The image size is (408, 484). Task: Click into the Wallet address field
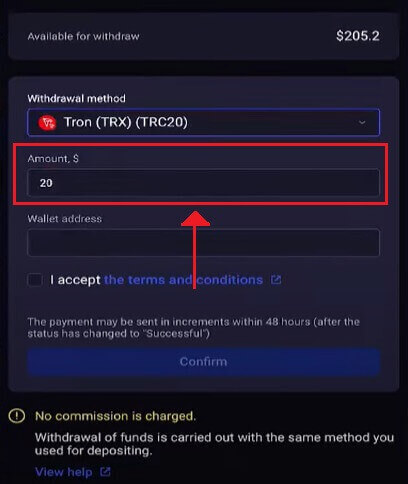coord(203,242)
